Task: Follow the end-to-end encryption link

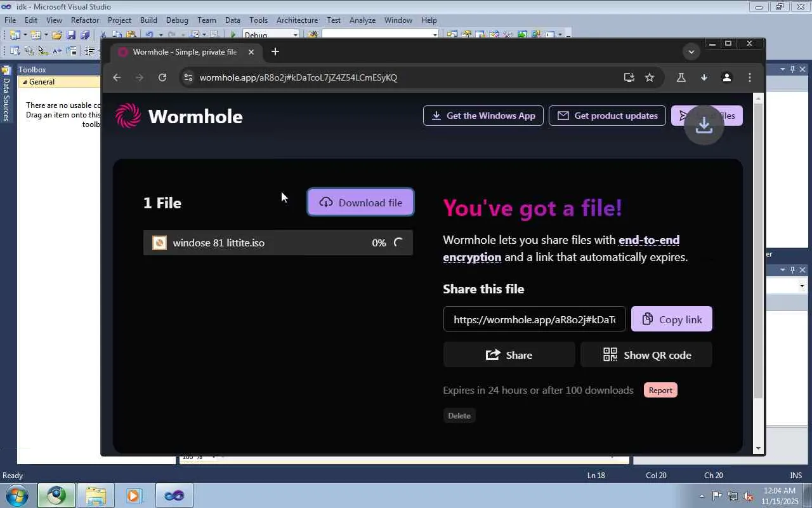Action: [x=561, y=248]
